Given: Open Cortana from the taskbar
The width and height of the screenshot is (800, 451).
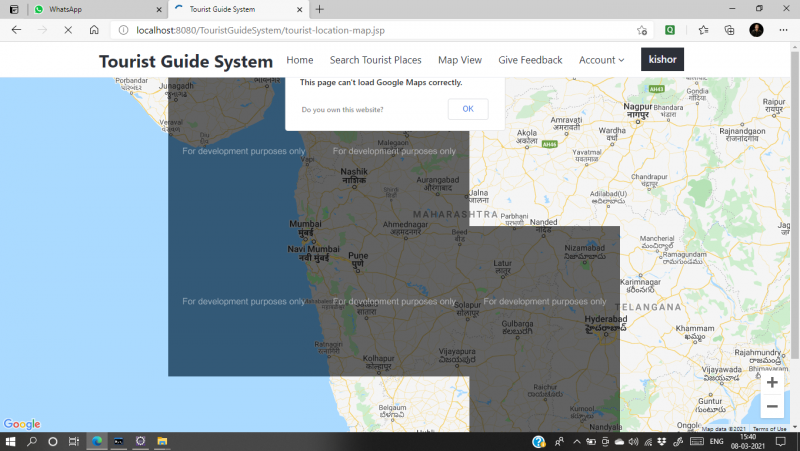Looking at the screenshot, I should 53,441.
